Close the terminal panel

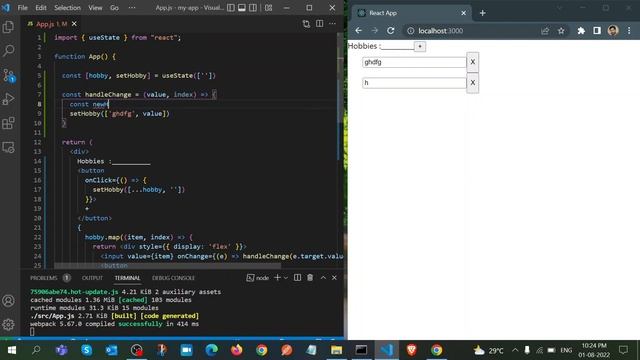pos(334,278)
